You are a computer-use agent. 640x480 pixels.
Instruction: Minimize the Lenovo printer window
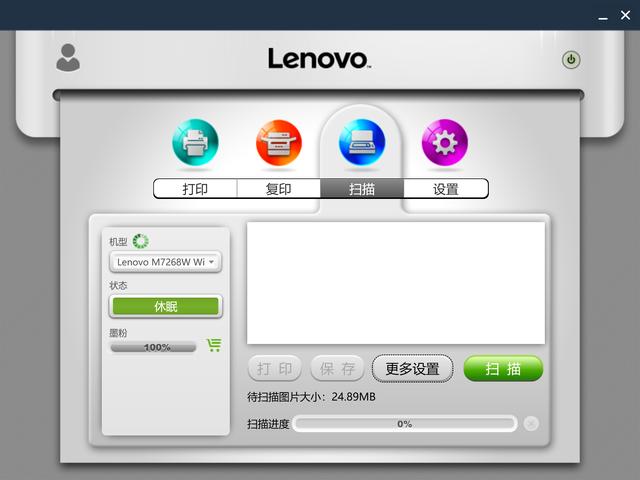tap(603, 17)
